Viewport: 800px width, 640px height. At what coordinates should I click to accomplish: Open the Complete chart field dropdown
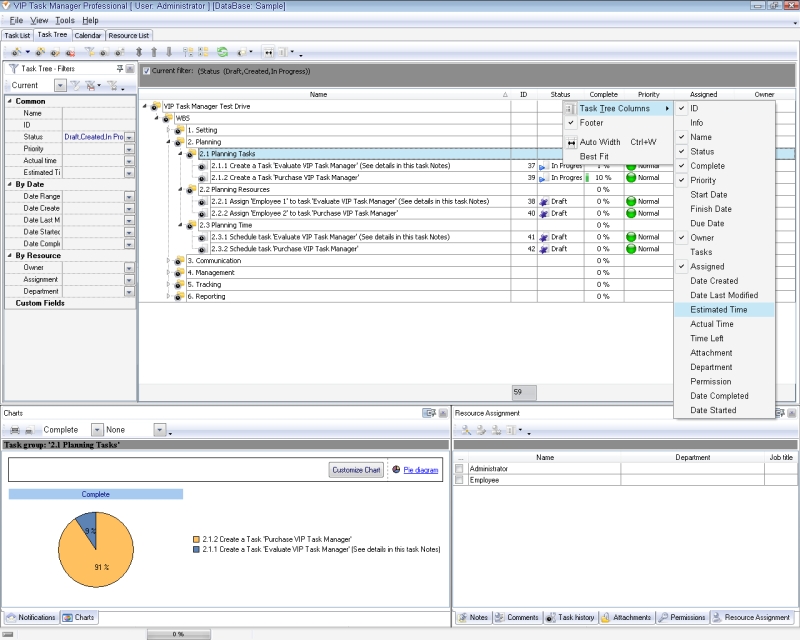pos(97,430)
